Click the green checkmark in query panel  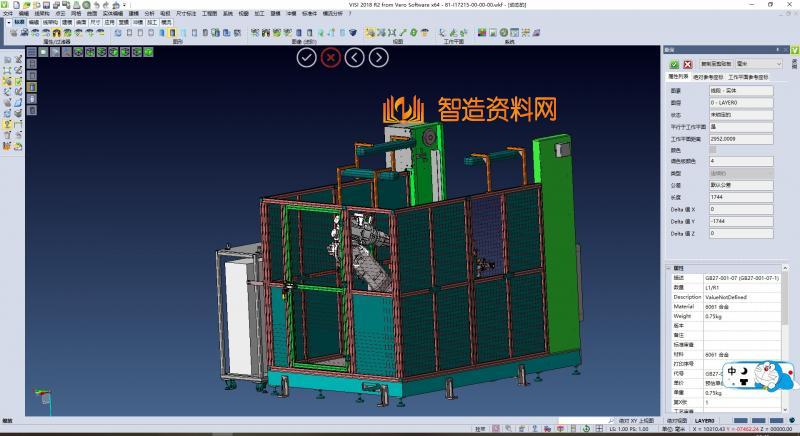point(672,63)
